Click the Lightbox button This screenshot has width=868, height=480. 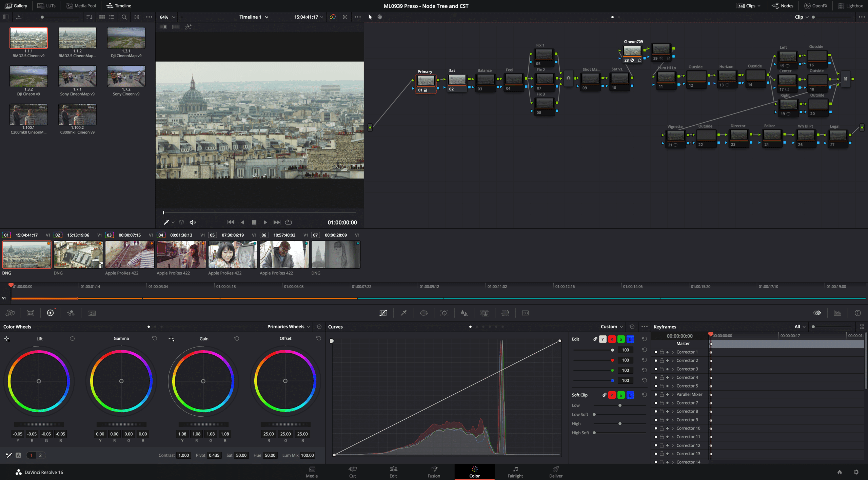(x=850, y=6)
